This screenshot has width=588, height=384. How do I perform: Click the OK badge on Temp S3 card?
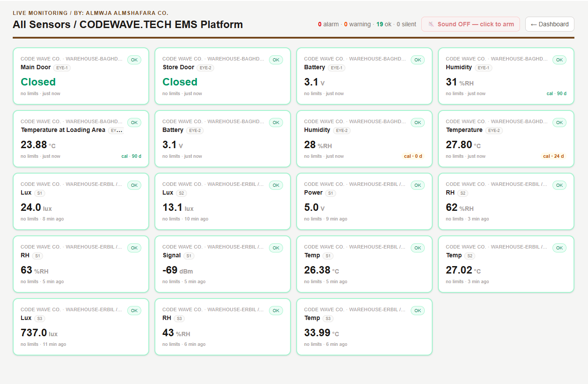[x=417, y=311]
